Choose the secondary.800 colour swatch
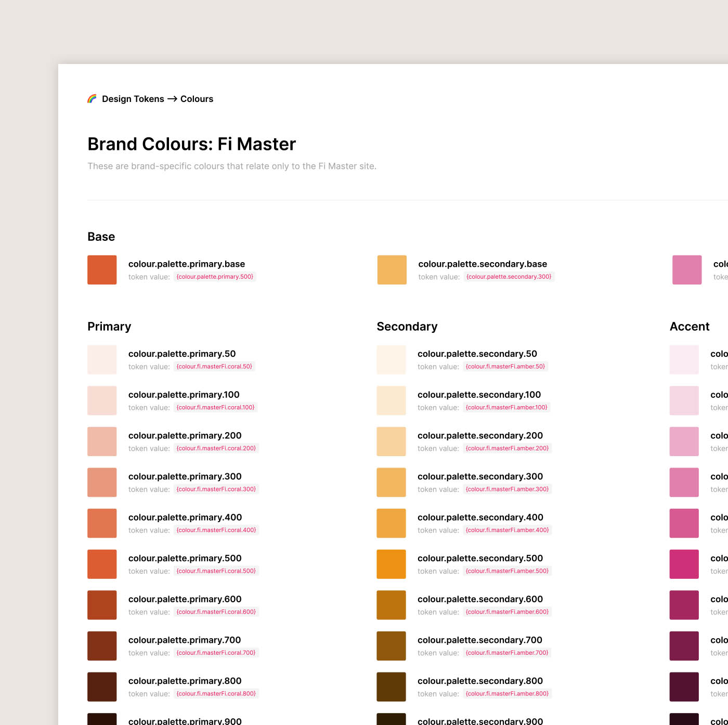This screenshot has height=725, width=728. click(x=392, y=687)
